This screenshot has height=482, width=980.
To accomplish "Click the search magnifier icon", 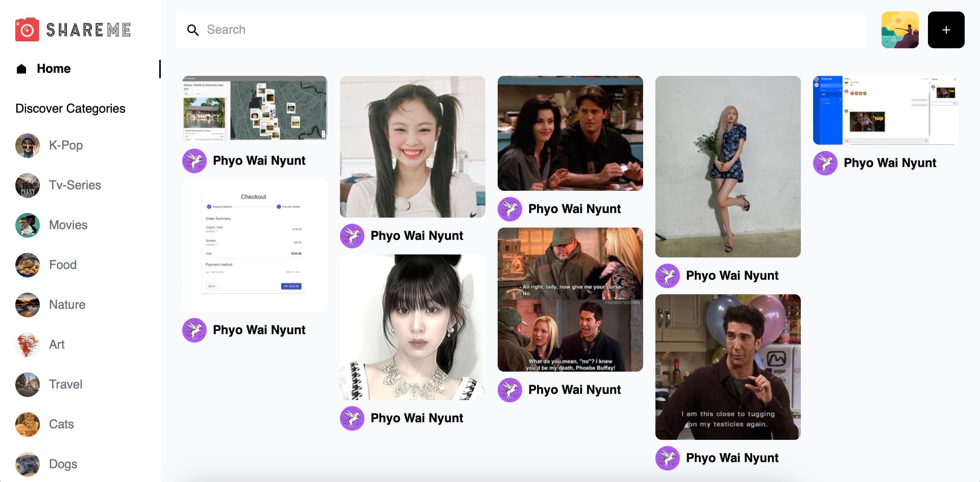I will [x=193, y=30].
